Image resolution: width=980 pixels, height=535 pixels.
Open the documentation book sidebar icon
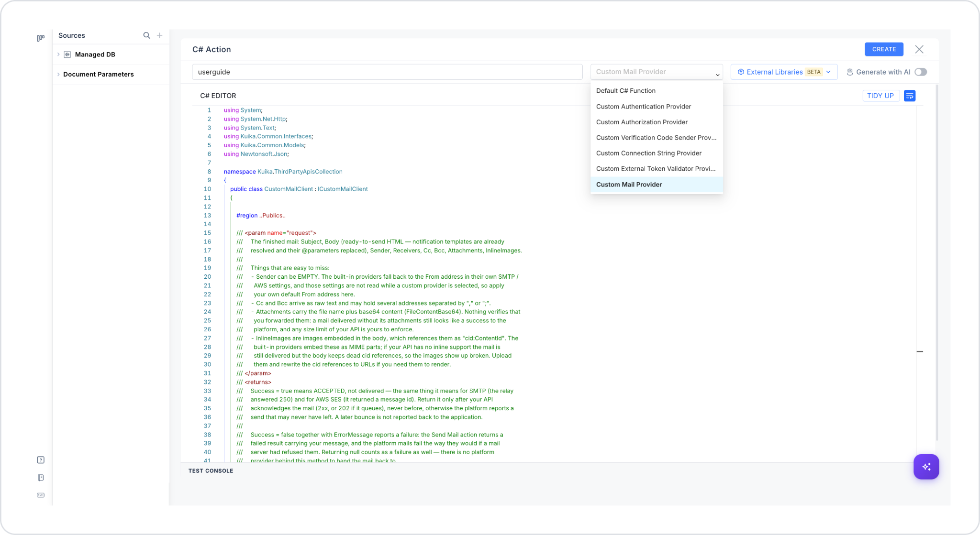(41, 478)
